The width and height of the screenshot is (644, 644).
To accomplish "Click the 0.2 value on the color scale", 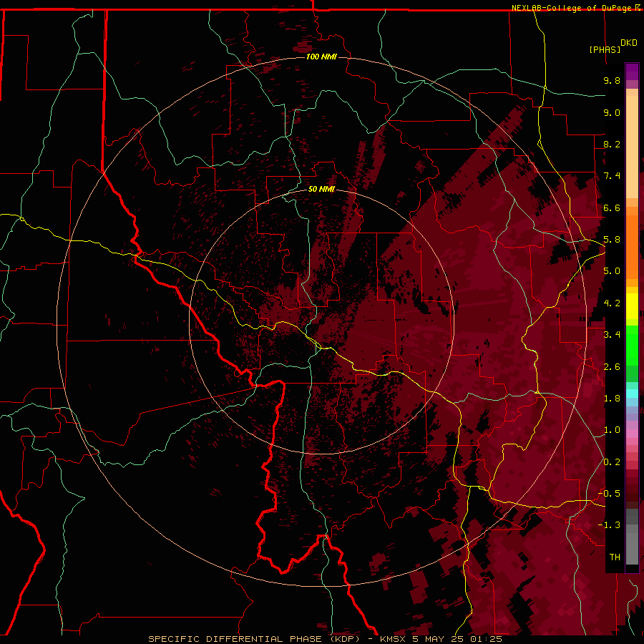I will [x=612, y=462].
